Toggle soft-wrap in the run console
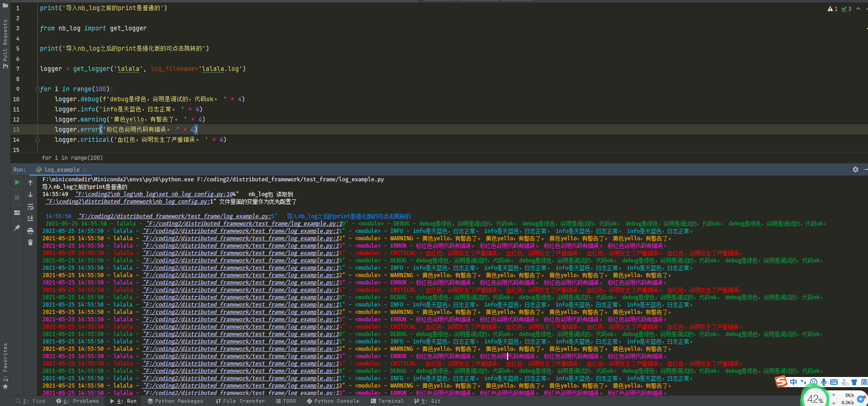 (x=30, y=207)
